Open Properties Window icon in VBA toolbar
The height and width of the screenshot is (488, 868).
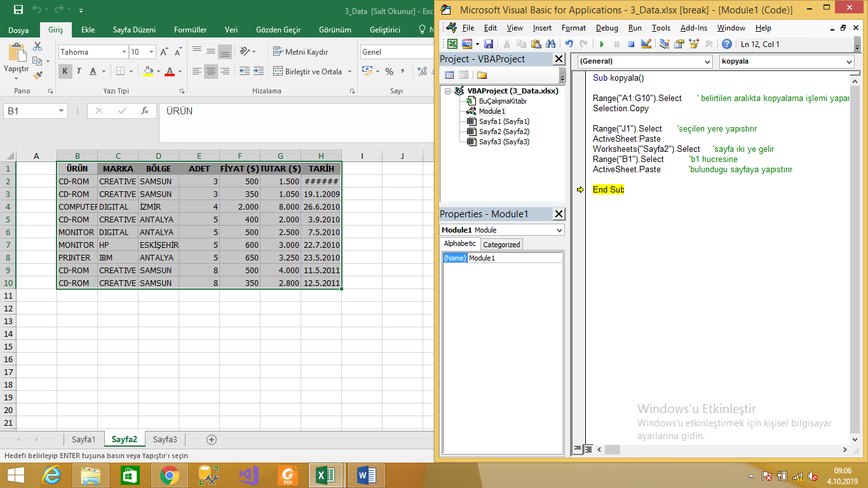click(679, 44)
